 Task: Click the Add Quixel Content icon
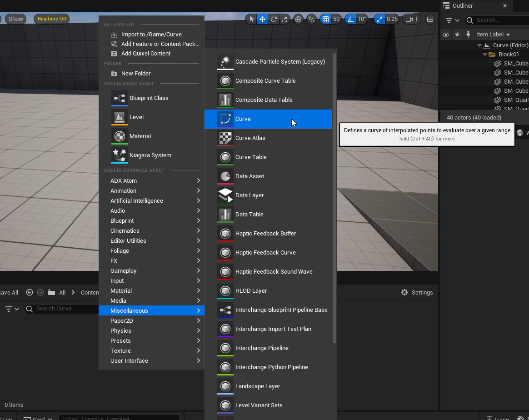[114, 54]
